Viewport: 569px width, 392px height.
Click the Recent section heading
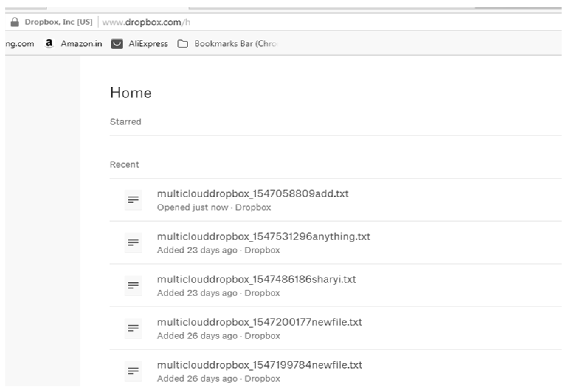pyautogui.click(x=124, y=165)
